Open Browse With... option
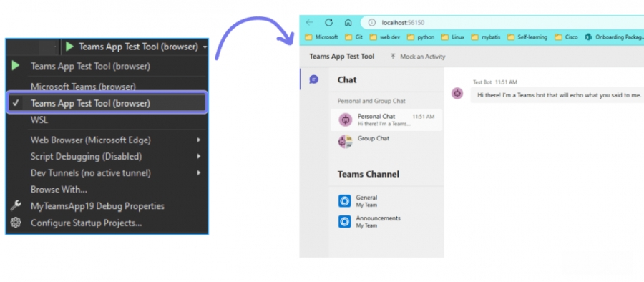644x282 pixels. (x=59, y=190)
